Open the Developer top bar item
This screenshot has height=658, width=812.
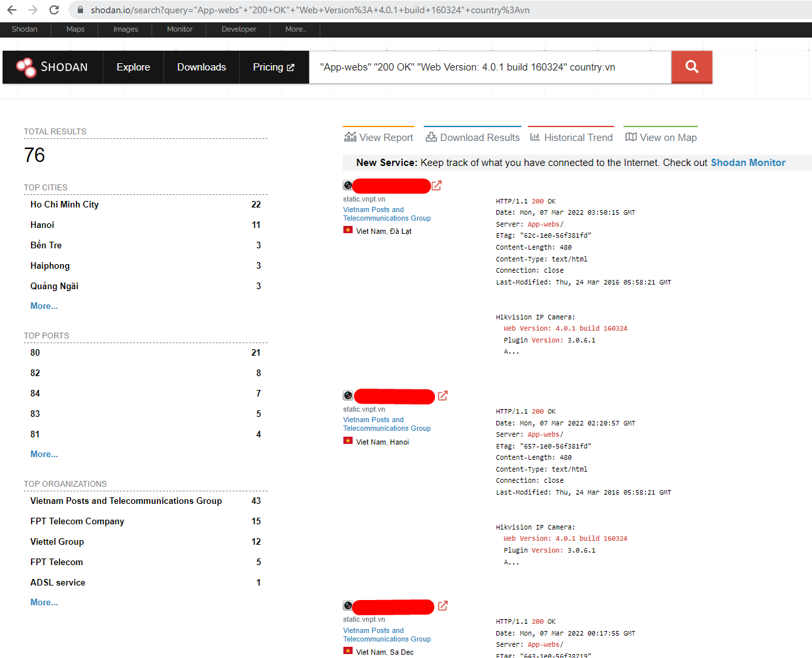pyautogui.click(x=239, y=29)
